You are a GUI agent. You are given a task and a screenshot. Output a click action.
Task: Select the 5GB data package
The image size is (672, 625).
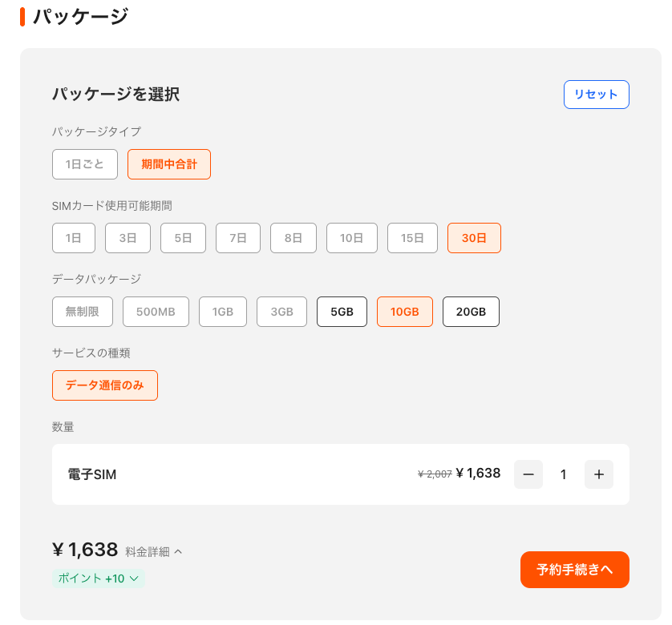coord(342,311)
